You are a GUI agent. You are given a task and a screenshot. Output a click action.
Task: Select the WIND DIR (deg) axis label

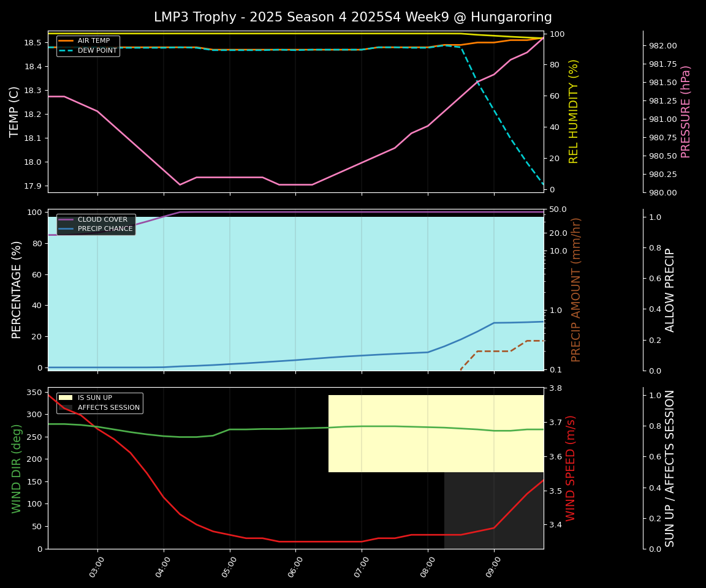17,468
